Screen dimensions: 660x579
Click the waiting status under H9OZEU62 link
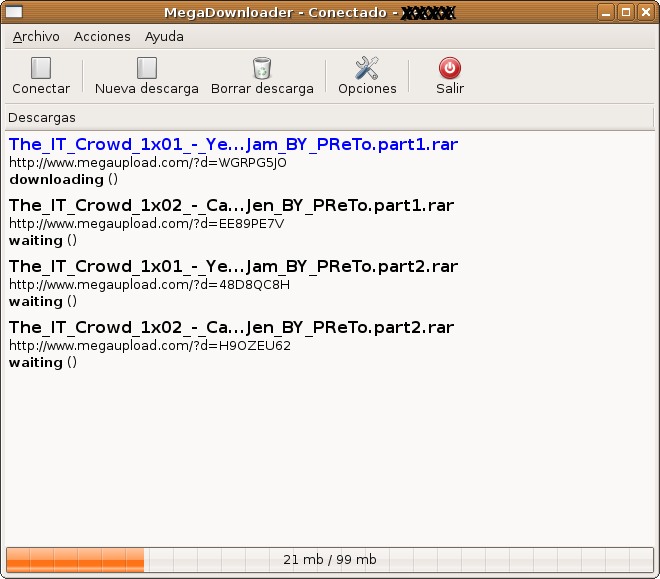[43, 363]
